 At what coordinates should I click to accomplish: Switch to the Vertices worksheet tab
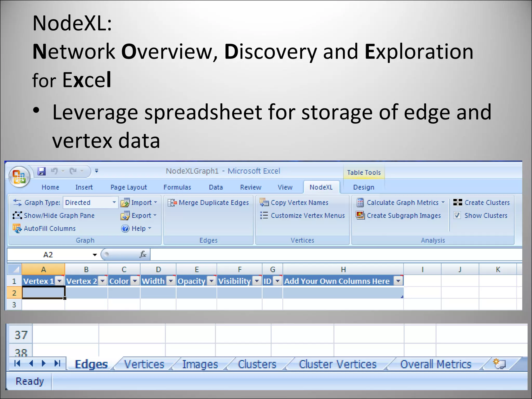[144, 364]
